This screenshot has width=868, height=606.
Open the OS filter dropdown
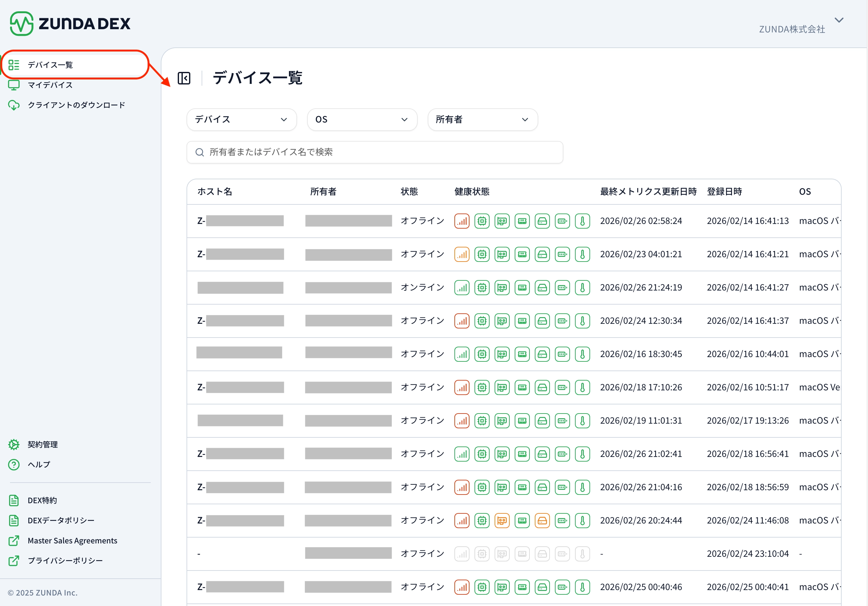[x=362, y=119]
